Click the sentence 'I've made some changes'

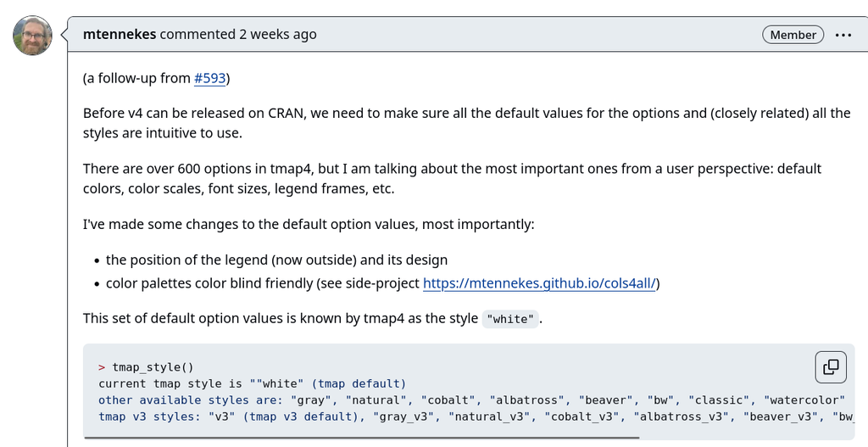(309, 224)
